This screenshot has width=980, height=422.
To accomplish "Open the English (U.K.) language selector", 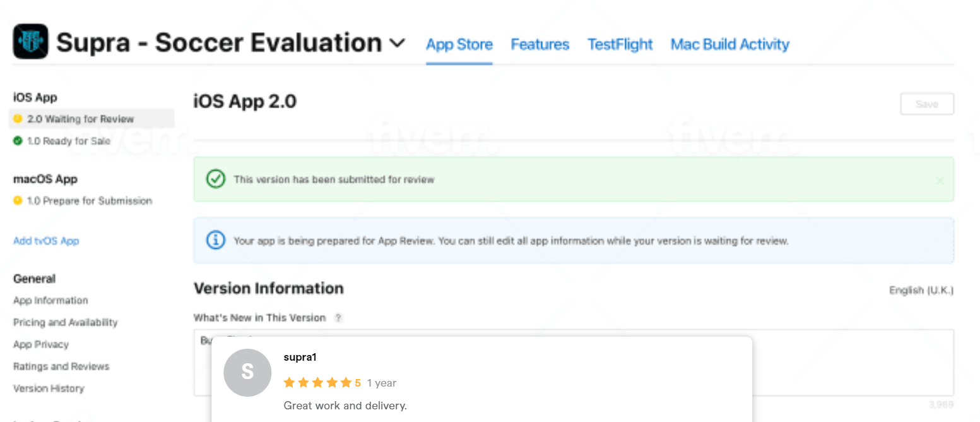I will (921, 291).
